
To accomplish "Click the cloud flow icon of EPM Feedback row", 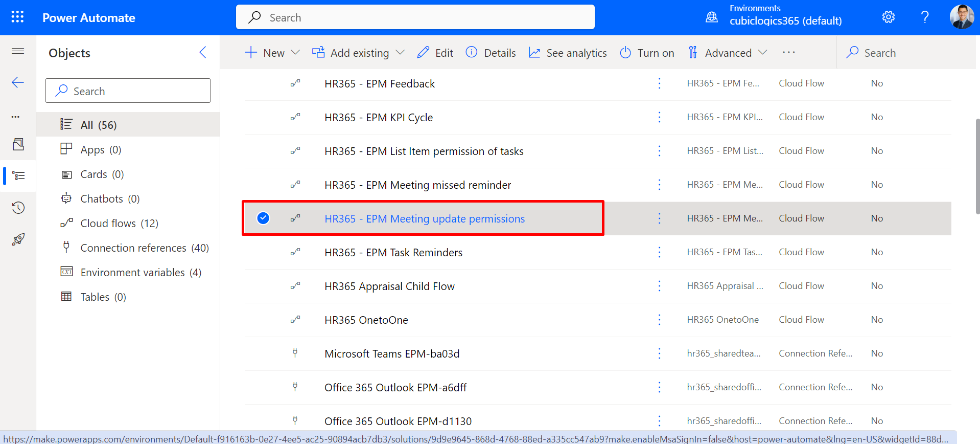I will pos(295,83).
